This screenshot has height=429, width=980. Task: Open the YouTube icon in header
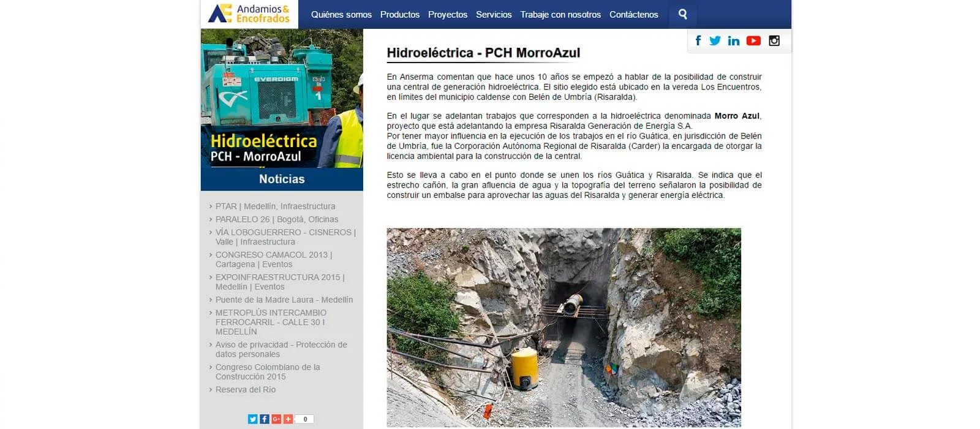pos(753,40)
